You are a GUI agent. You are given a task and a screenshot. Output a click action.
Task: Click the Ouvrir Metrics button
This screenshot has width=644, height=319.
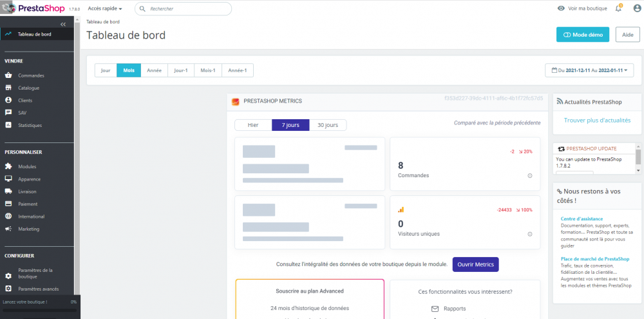475,264
